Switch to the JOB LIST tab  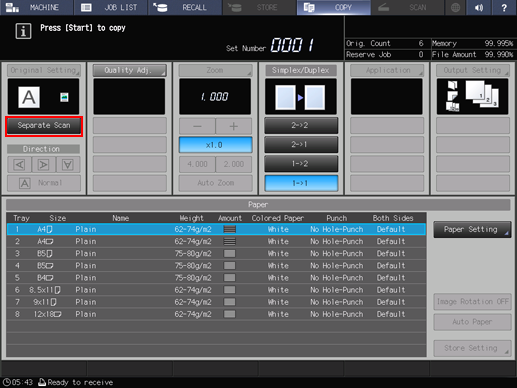pos(110,7)
